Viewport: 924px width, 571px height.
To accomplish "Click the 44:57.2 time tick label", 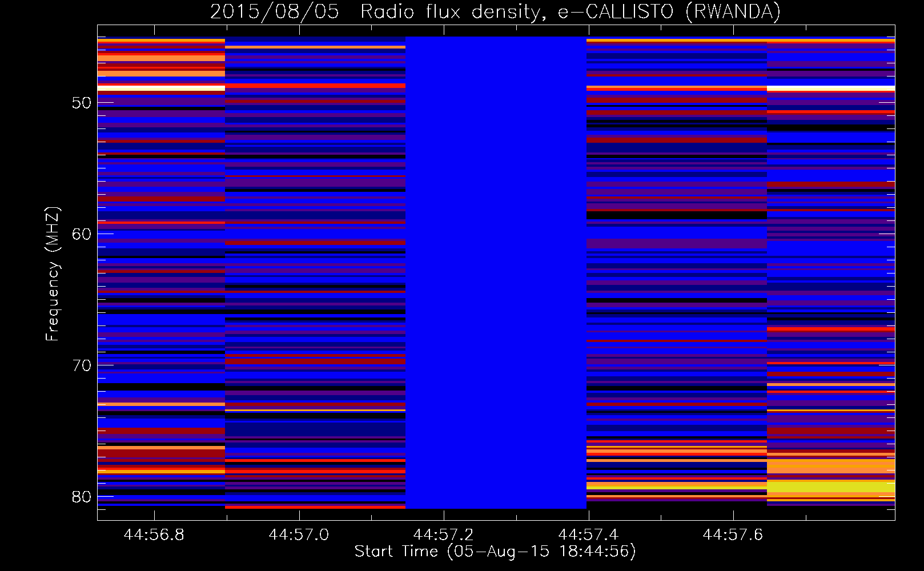I will coord(443,534).
